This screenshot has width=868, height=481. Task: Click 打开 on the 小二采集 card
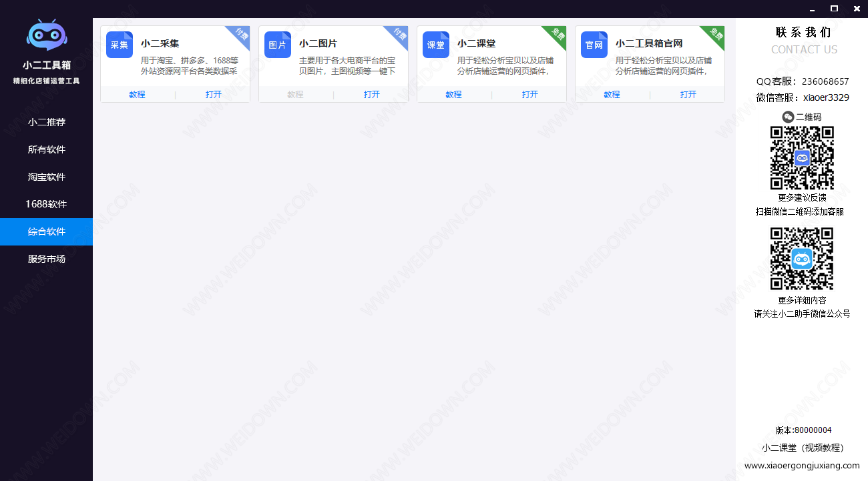(x=214, y=95)
